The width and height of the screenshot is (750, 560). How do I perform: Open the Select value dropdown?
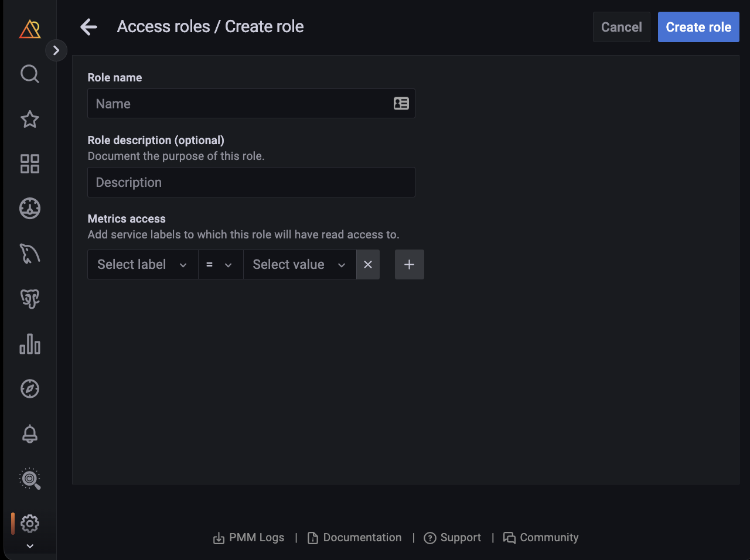pyautogui.click(x=299, y=265)
